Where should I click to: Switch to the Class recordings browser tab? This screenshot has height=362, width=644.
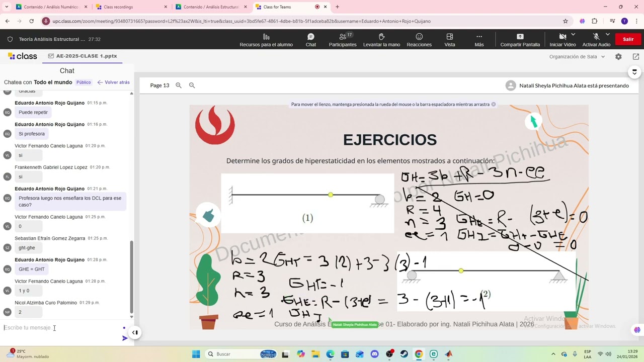132,7
